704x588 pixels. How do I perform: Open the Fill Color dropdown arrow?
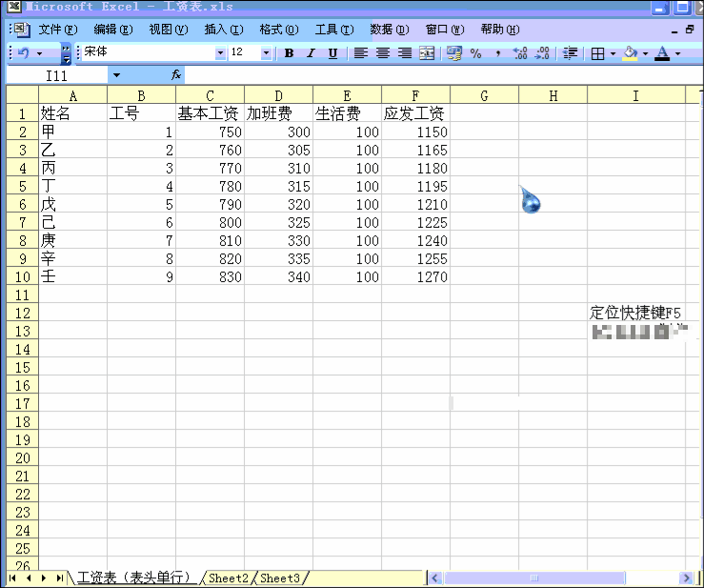pos(645,53)
